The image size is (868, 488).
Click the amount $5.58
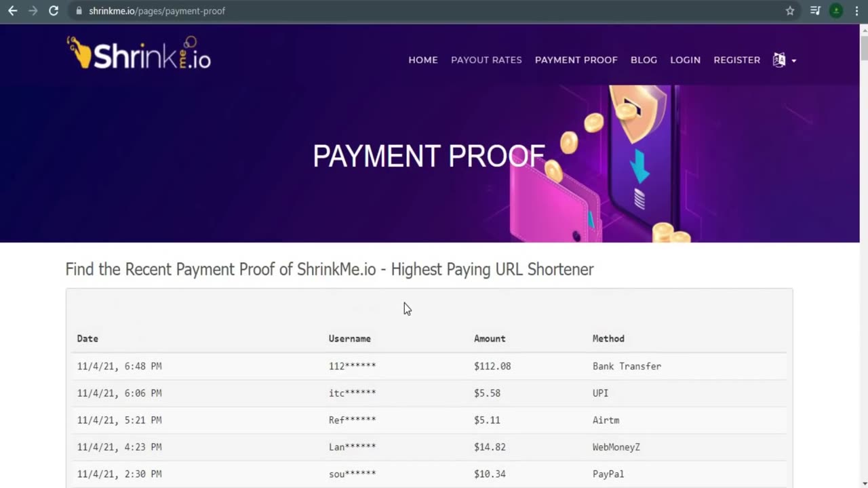coord(487,393)
